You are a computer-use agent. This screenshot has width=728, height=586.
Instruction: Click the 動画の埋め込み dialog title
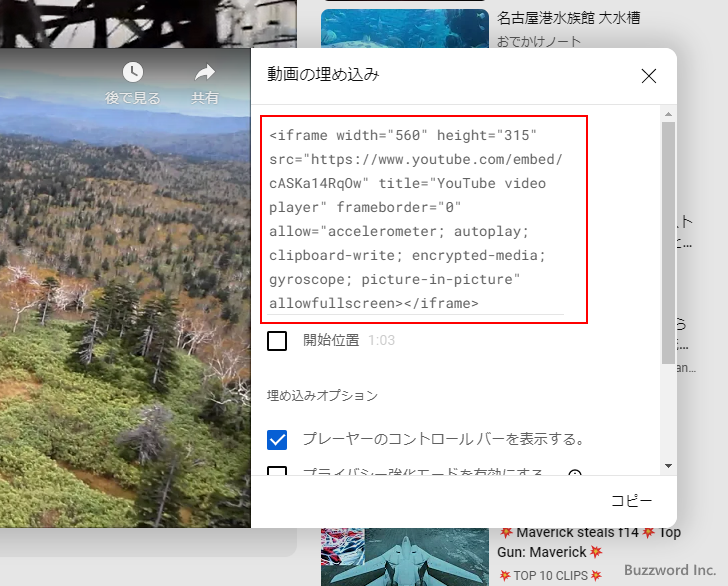(x=323, y=74)
